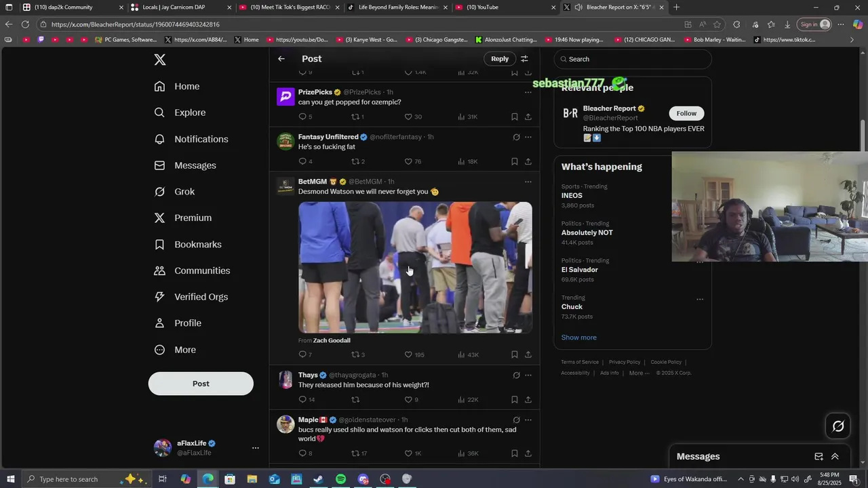Open options for Chuck trend
The image size is (868, 488).
click(700, 299)
